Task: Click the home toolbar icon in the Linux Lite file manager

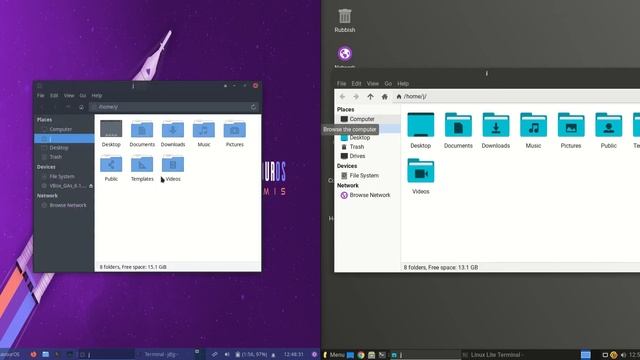Action: (384, 97)
